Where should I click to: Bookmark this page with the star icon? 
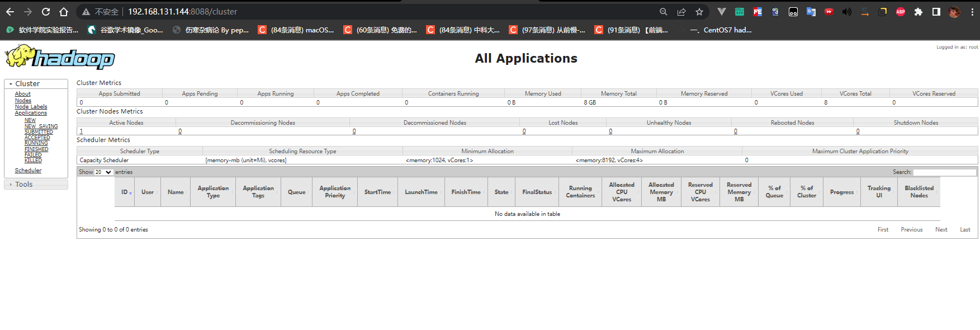pyautogui.click(x=699, y=12)
